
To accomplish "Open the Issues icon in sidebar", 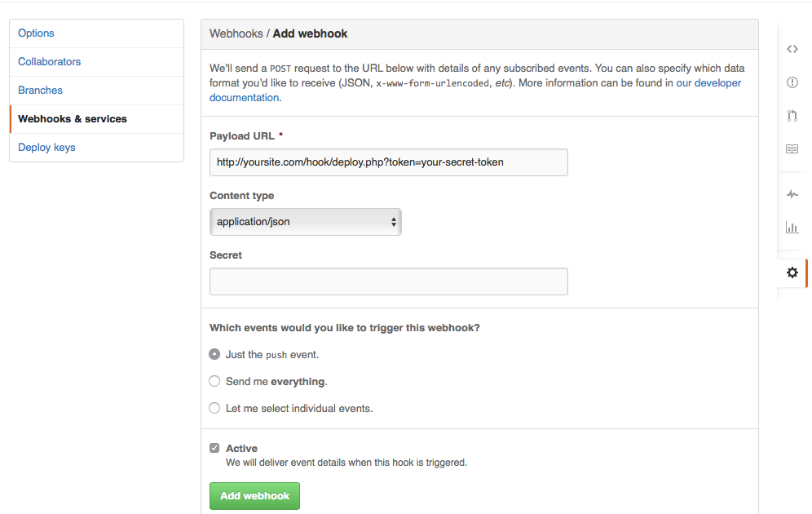I will (x=792, y=82).
